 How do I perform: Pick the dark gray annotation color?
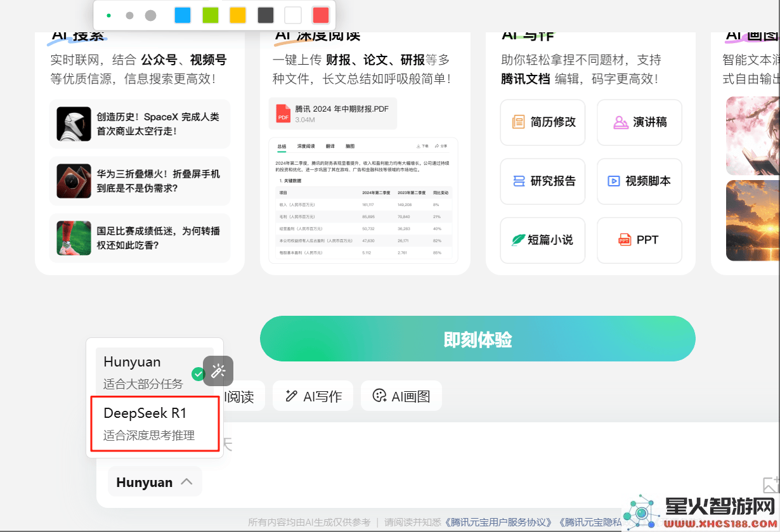(x=266, y=15)
